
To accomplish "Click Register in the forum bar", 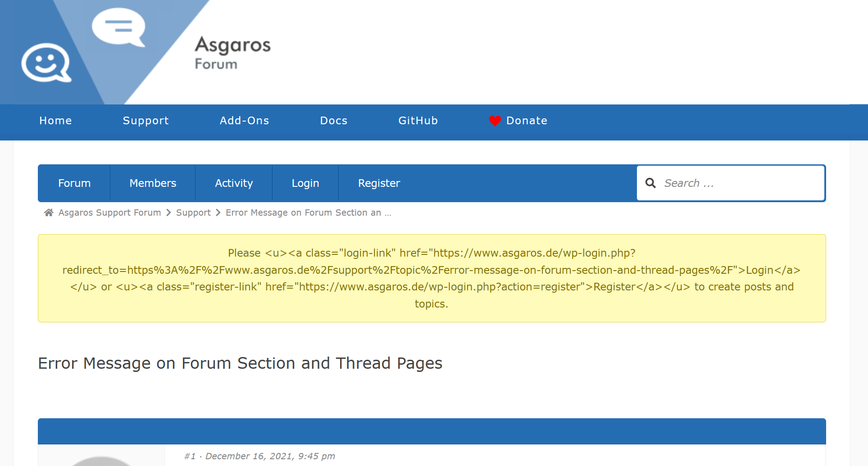I will pos(379,183).
